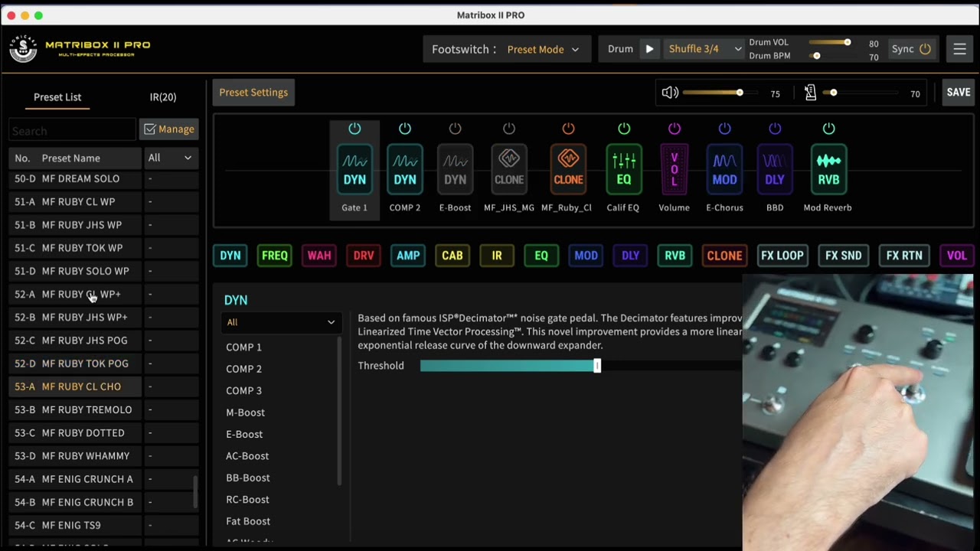Open the hamburger menu
Image resolution: width=980 pixels, height=551 pixels.
tap(959, 49)
